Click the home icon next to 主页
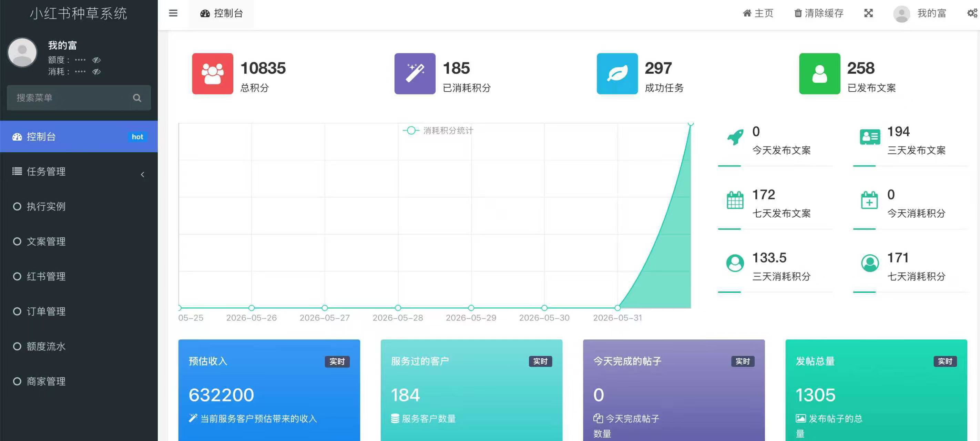The image size is (980, 441). [x=747, y=13]
